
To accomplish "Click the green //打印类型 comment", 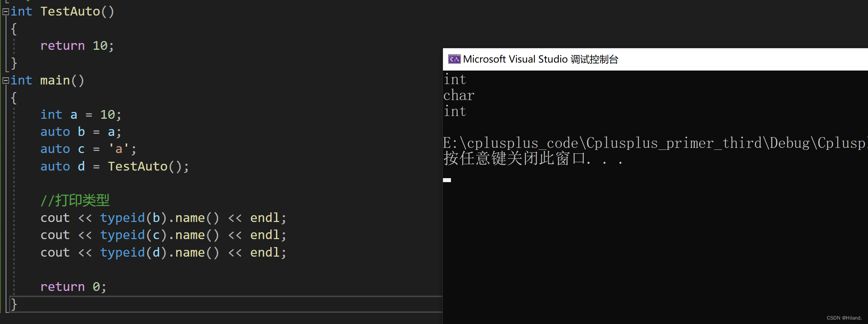I will [x=75, y=200].
